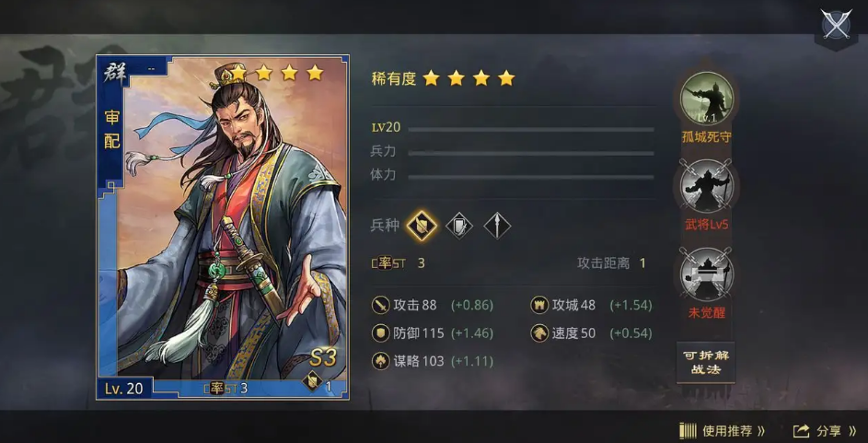This screenshot has width=868, height=443.
Task: Tap the 未觉醒 locked skill slot
Action: tap(706, 274)
